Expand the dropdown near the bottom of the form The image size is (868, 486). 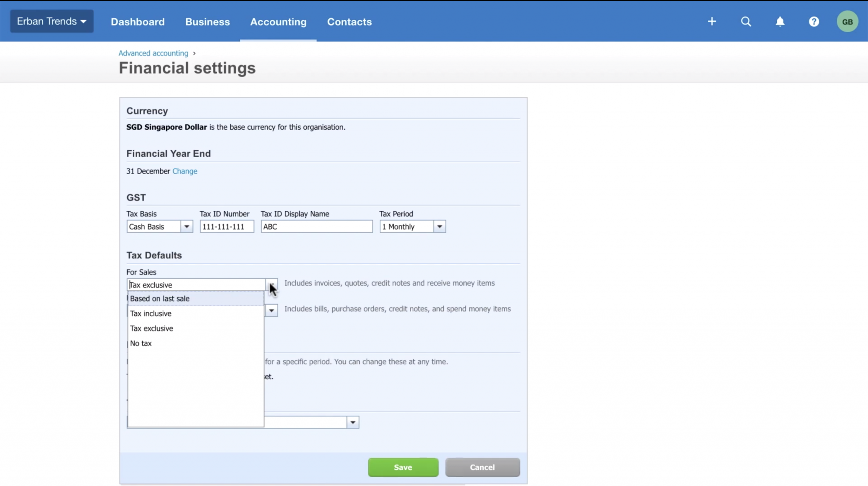click(352, 422)
